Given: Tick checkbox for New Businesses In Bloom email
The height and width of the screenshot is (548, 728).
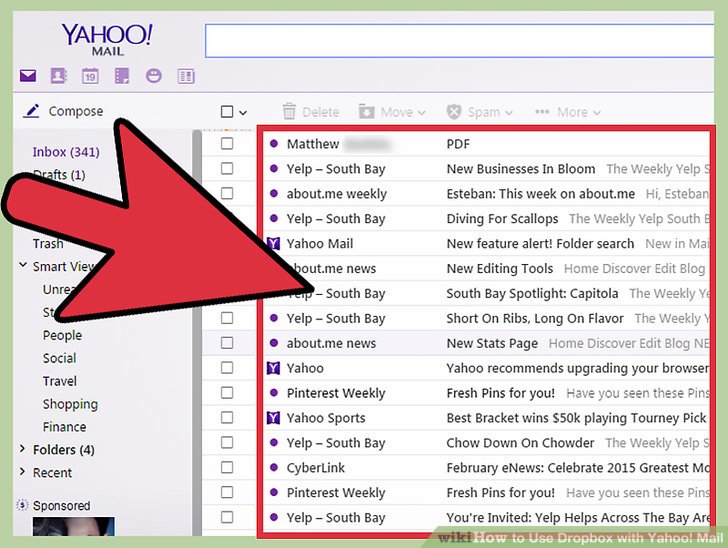Looking at the screenshot, I should [x=227, y=168].
